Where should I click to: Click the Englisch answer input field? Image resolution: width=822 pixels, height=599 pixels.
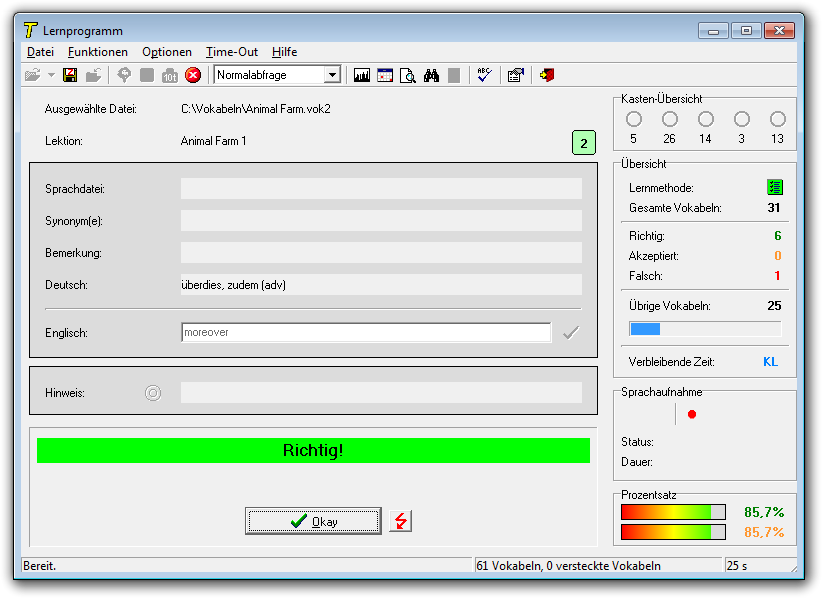[x=365, y=332]
